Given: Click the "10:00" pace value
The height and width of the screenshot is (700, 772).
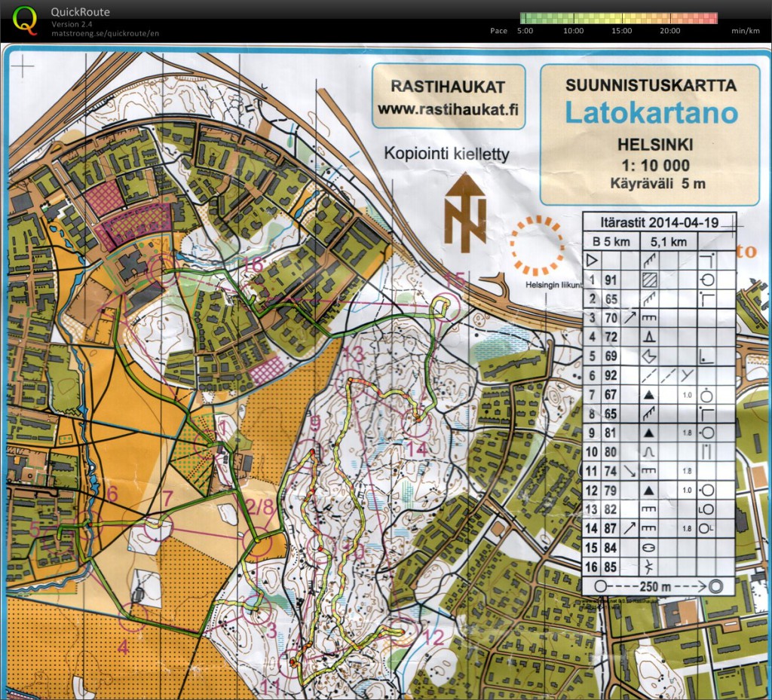Looking at the screenshot, I should (573, 30).
